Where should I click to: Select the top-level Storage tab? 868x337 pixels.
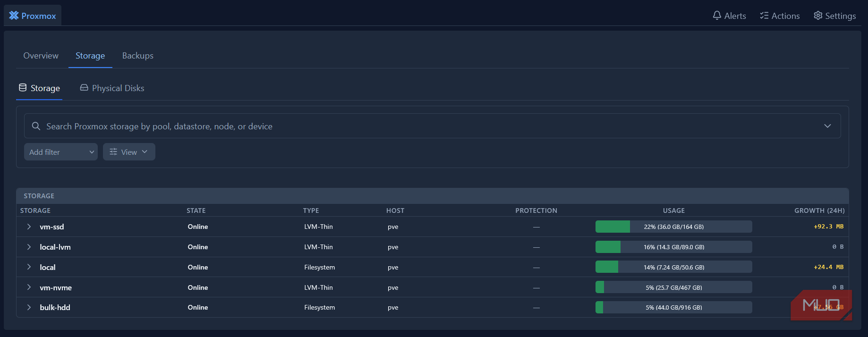[90, 56]
